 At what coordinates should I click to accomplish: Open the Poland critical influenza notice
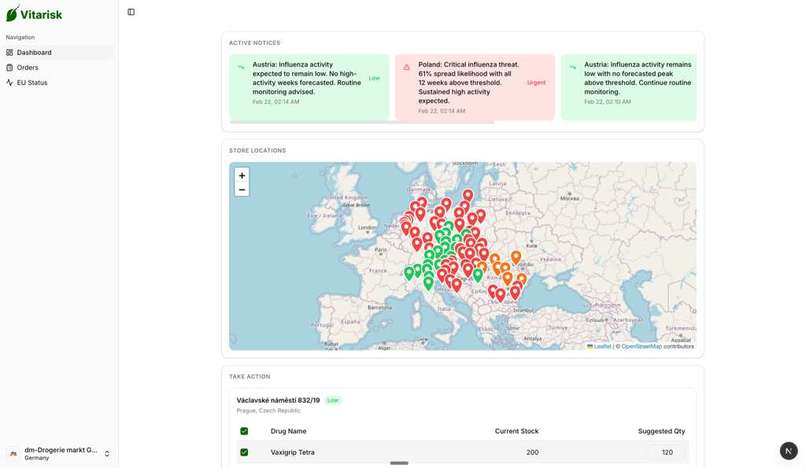[475, 87]
